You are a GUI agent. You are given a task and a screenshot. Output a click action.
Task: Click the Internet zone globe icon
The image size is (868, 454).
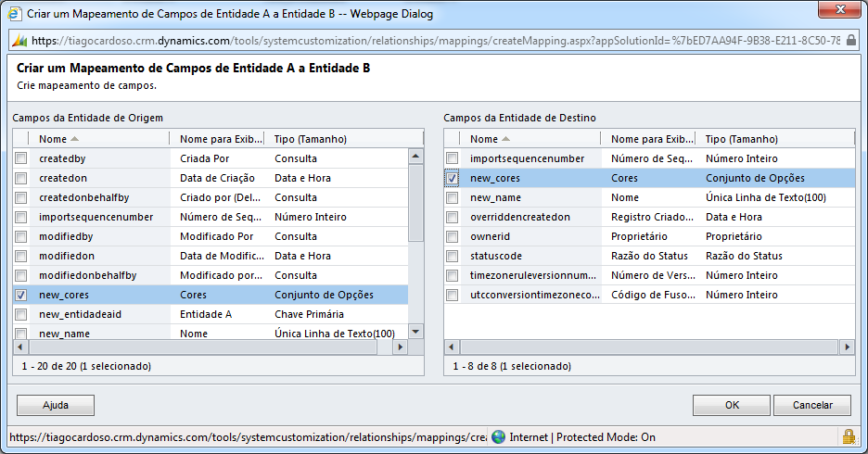pos(499,437)
